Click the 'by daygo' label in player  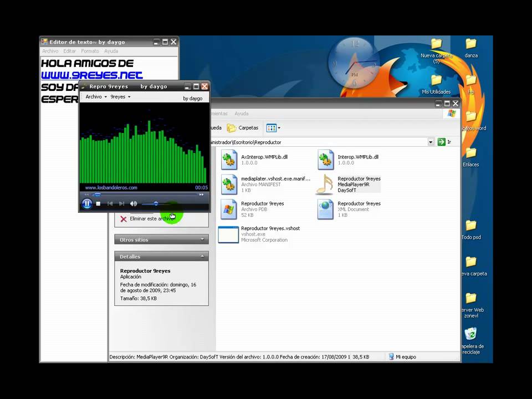tap(193, 99)
